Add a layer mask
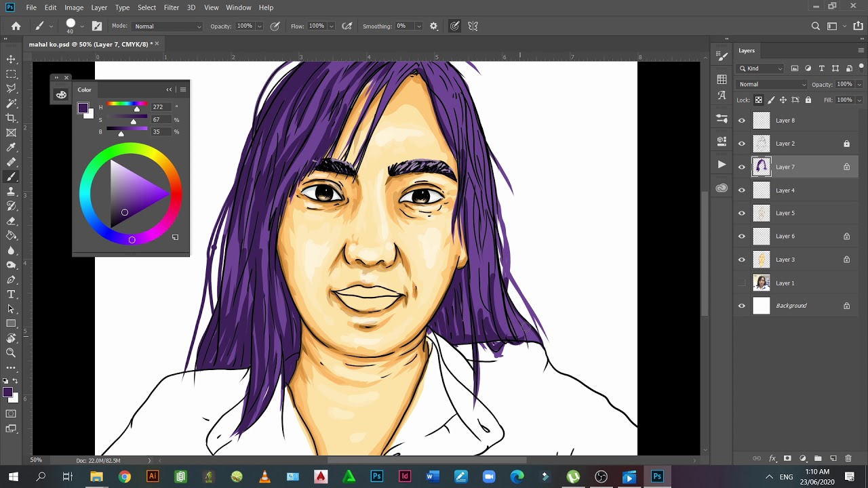The width and height of the screenshot is (868, 488). coord(787,459)
